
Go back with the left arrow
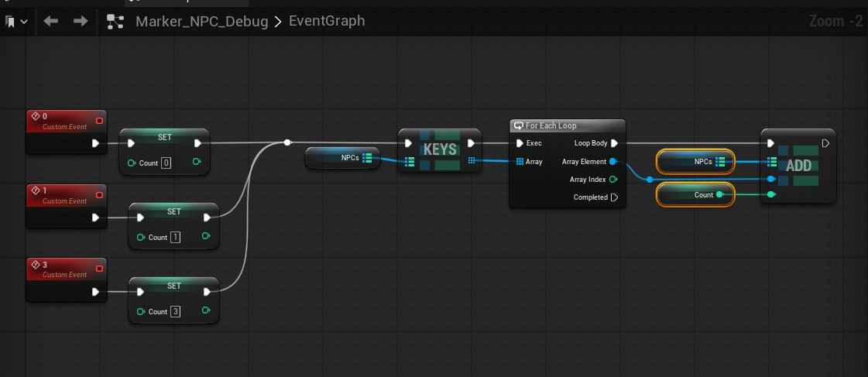click(x=50, y=22)
